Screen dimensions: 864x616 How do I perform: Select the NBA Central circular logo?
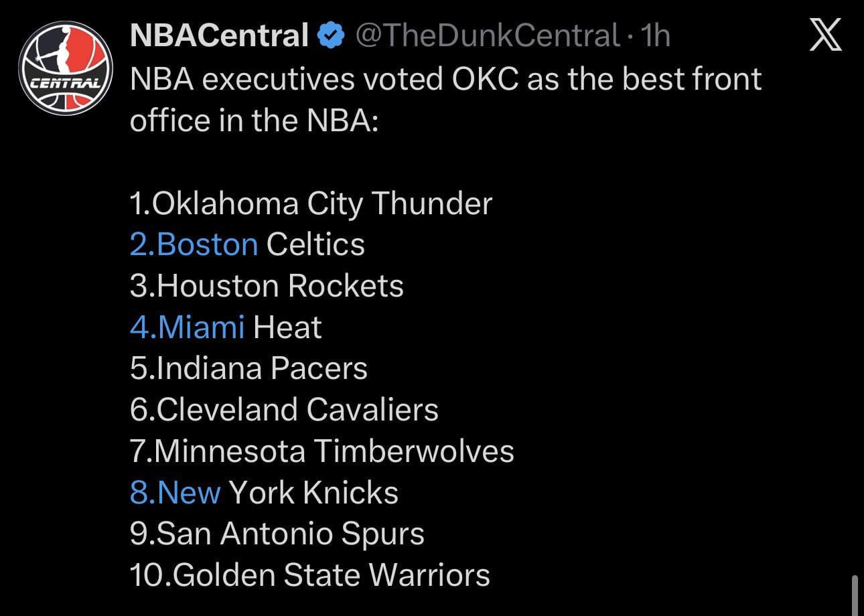[65, 65]
